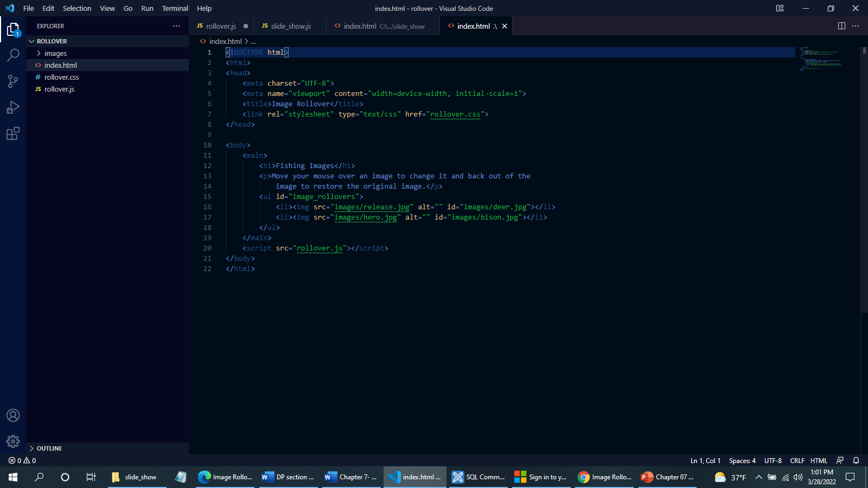Viewport: 868px width, 488px height.
Task: Open the Manage gear settings icon
Action: tap(13, 441)
